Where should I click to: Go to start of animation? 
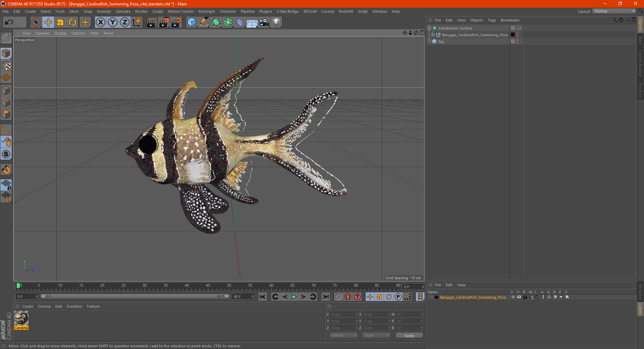263,297
